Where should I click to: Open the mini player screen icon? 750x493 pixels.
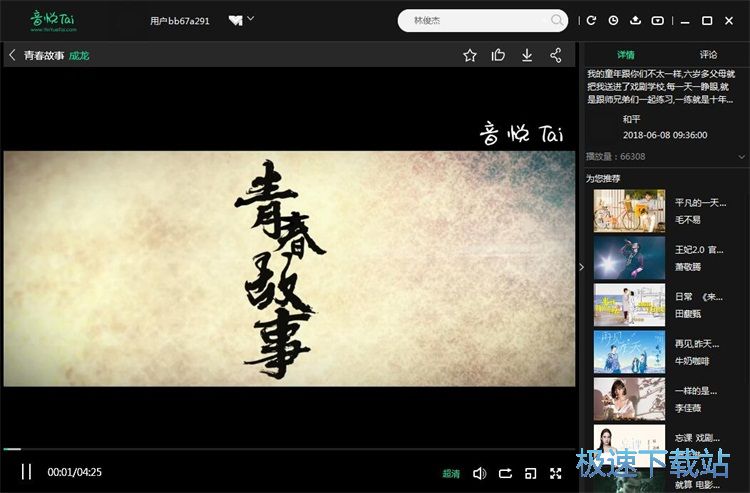click(x=658, y=21)
